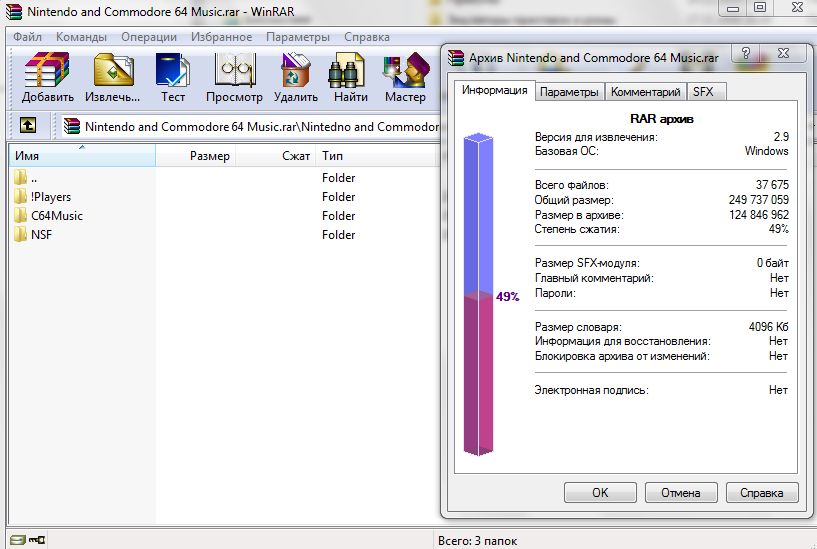817x549 pixels.
Task: Click the 'Всего: 3 папок' status text
Action: click(477, 541)
